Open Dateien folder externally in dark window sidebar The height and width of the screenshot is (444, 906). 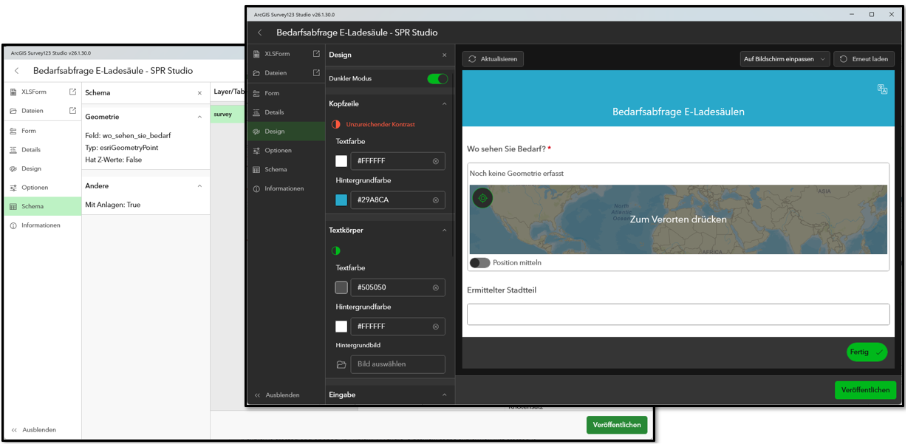tap(316, 73)
